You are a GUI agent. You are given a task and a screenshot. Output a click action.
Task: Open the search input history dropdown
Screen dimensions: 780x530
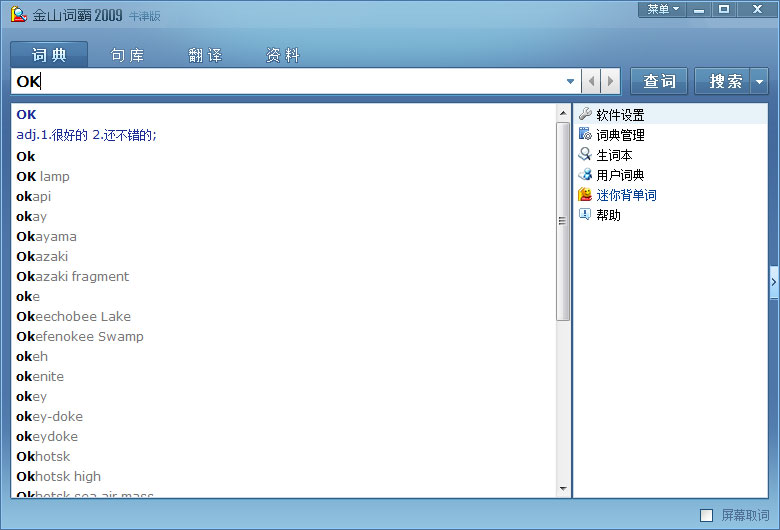pyautogui.click(x=570, y=81)
